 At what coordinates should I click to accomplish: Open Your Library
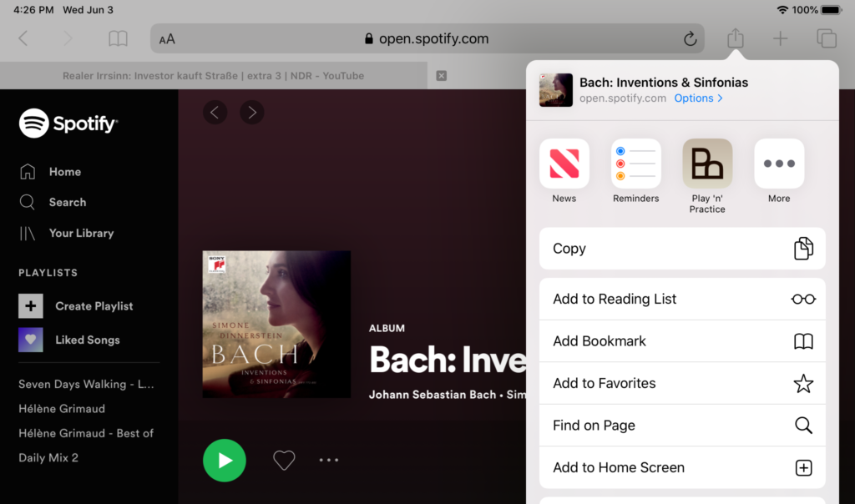point(67,233)
